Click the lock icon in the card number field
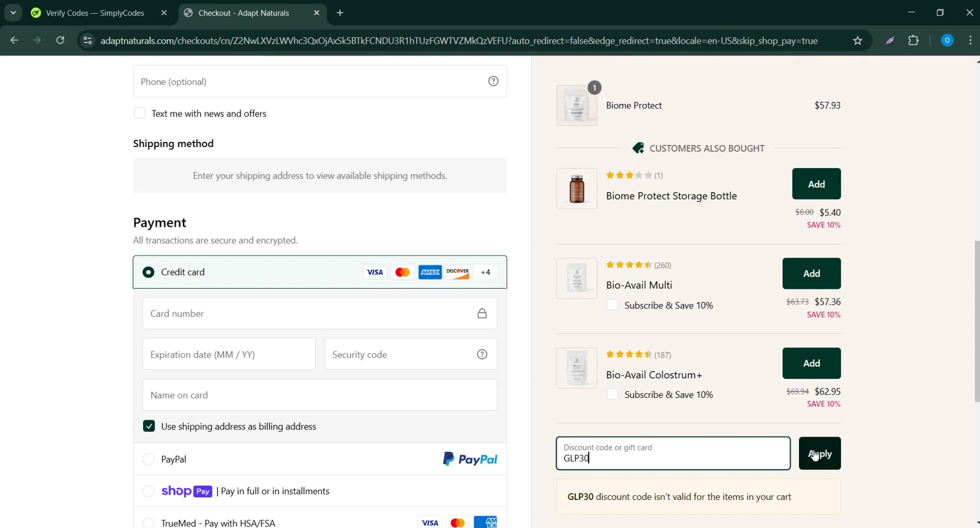The height and width of the screenshot is (528, 980). (482, 314)
